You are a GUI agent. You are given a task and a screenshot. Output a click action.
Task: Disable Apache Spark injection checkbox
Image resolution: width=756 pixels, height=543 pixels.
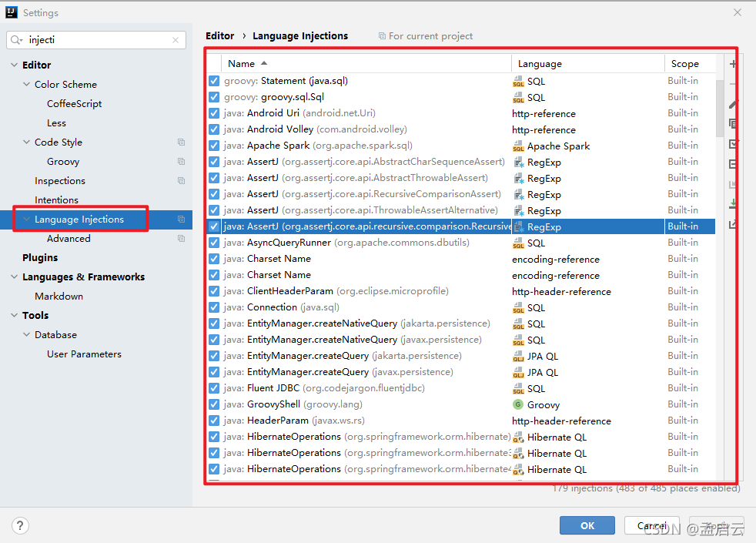214,146
